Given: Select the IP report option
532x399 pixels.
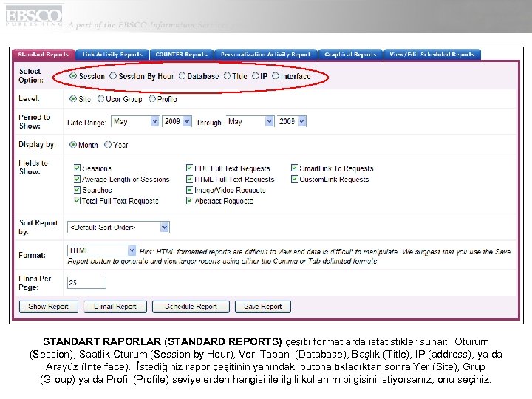Looking at the screenshot, I should point(256,76).
